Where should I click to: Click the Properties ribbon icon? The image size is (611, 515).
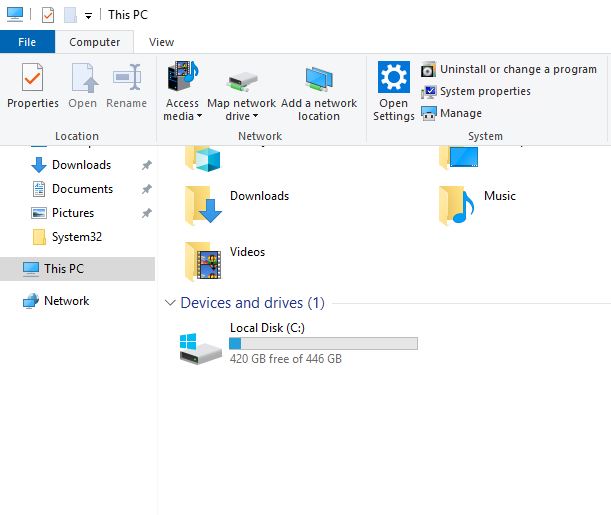point(32,77)
